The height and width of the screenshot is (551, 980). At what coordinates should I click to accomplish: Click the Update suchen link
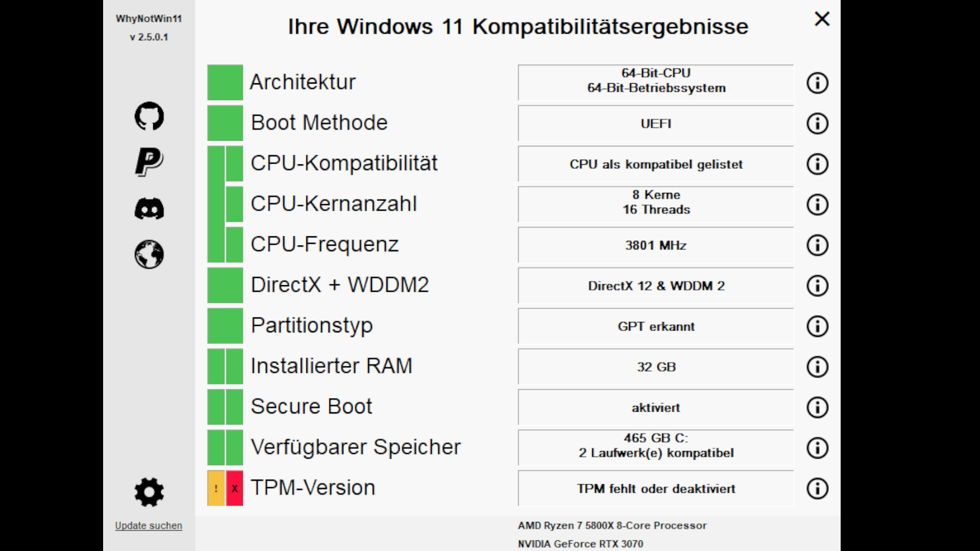(149, 525)
